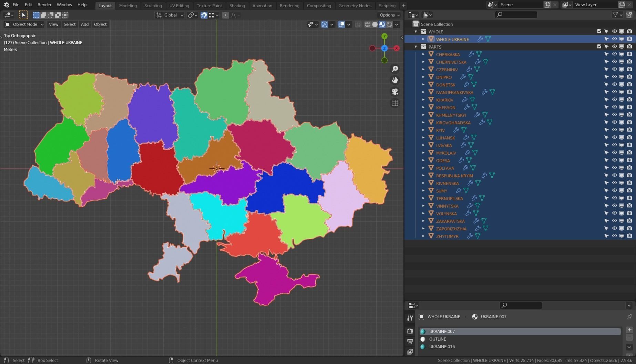
Task: Switch orthographic/perspective grid gizmo icon
Action: tap(395, 103)
